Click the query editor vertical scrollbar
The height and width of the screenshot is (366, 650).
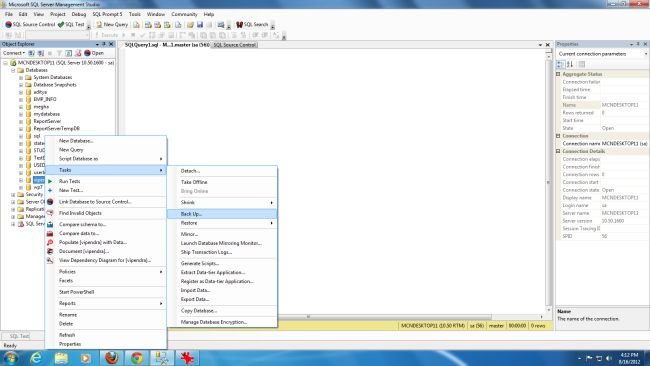pos(549,182)
